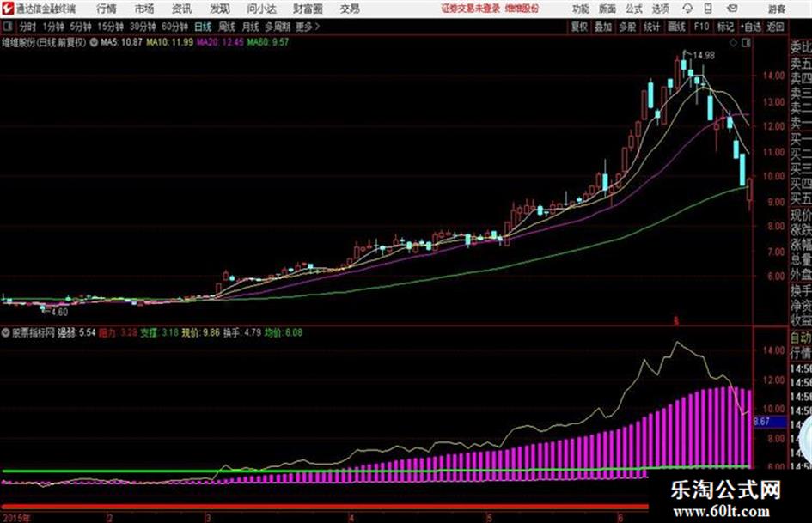
Task: Switch to 15分钟 period tab
Action: 111,27
